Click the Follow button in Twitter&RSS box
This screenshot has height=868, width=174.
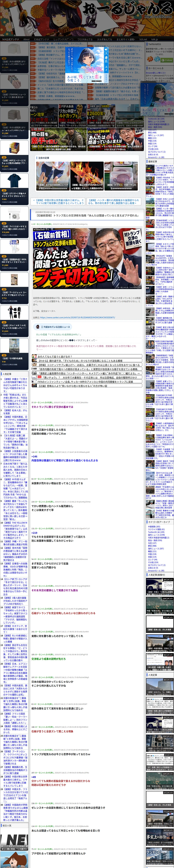click(167, 60)
